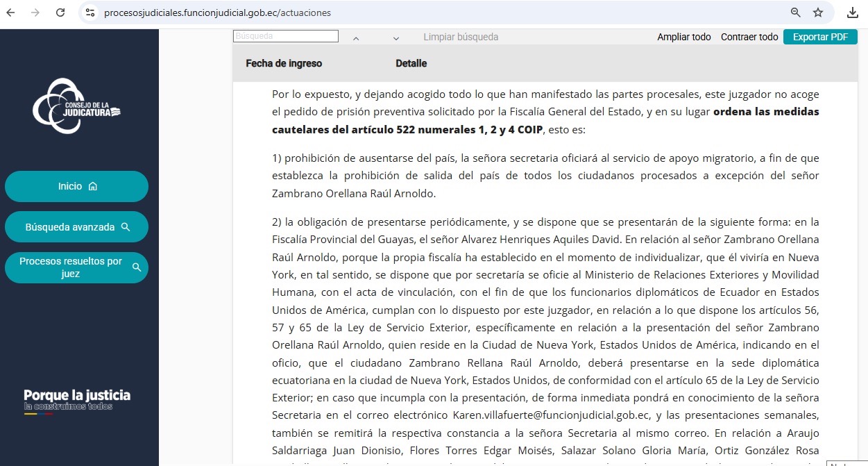The image size is (868, 466).
Task: Click the Fecha de ingreso column header
Action: click(284, 63)
